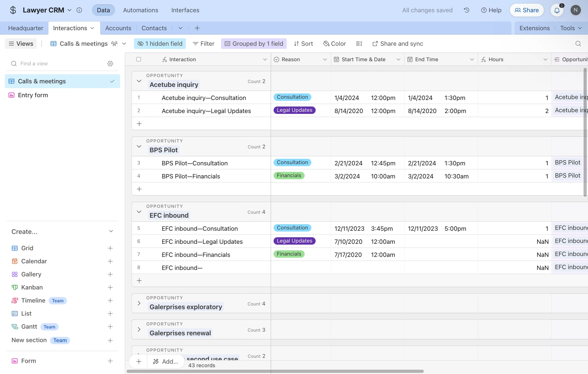Expand the Galerprises exploratory group
The width and height of the screenshot is (588, 374).
pyautogui.click(x=139, y=303)
